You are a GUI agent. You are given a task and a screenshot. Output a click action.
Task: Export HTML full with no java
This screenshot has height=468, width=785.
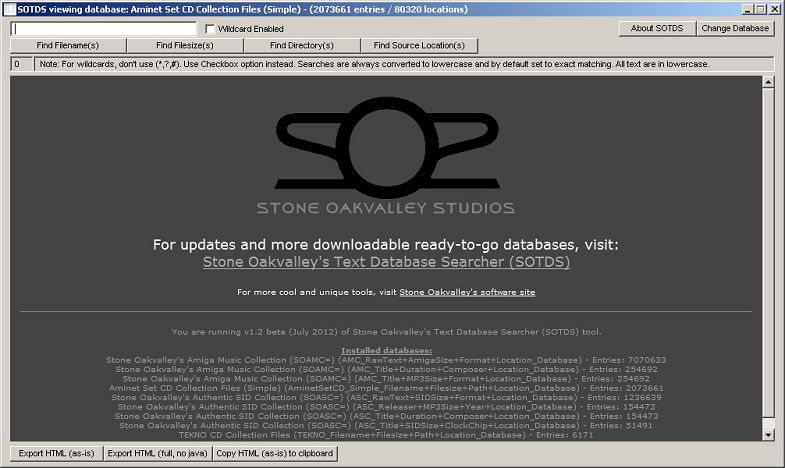(157, 454)
